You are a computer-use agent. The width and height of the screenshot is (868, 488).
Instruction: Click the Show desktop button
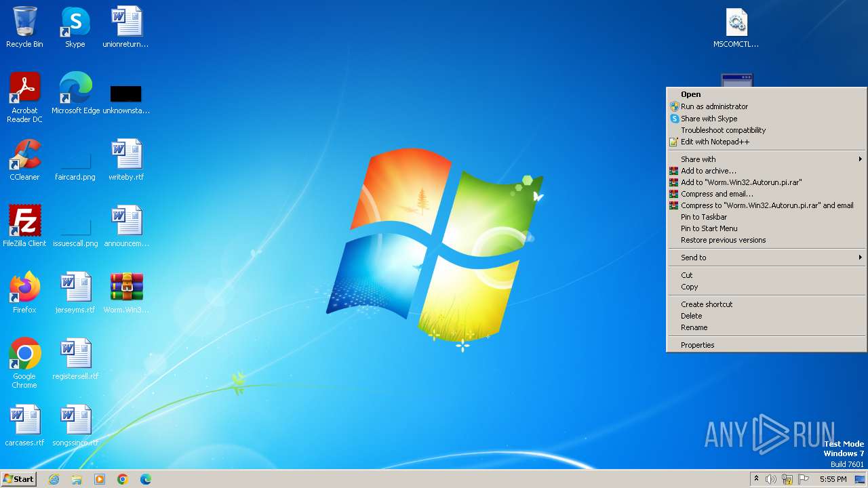(x=861, y=479)
